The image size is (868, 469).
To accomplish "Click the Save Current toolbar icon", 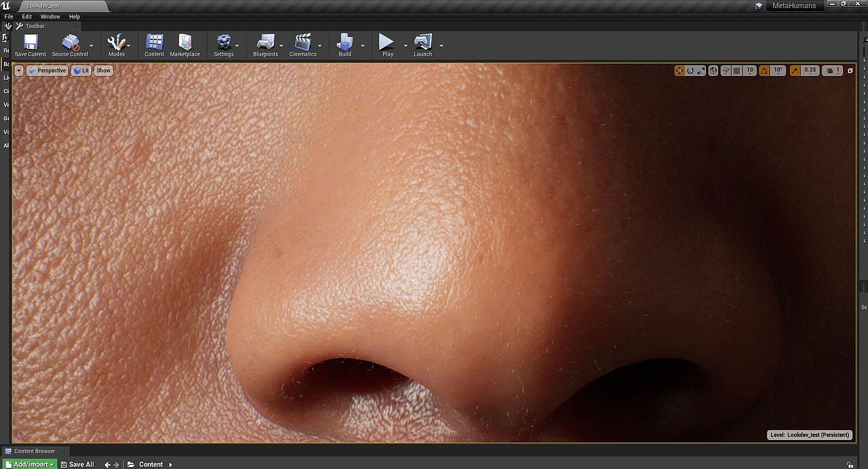I will point(31,45).
